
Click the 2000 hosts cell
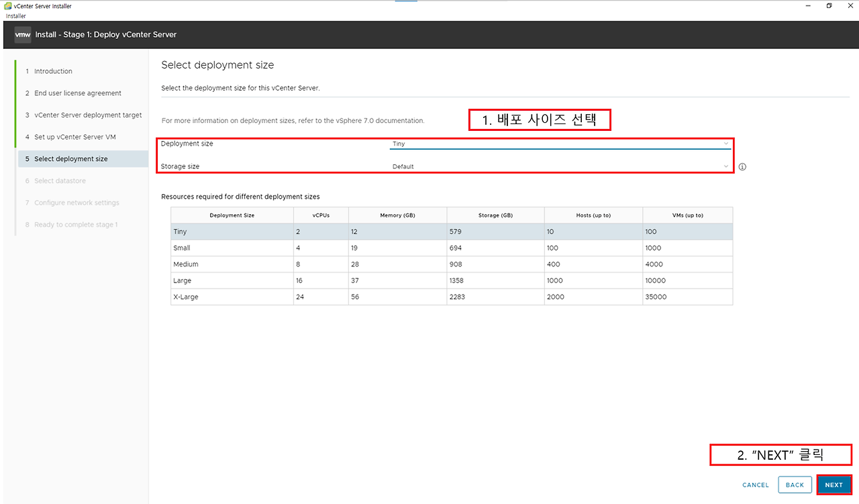593,297
